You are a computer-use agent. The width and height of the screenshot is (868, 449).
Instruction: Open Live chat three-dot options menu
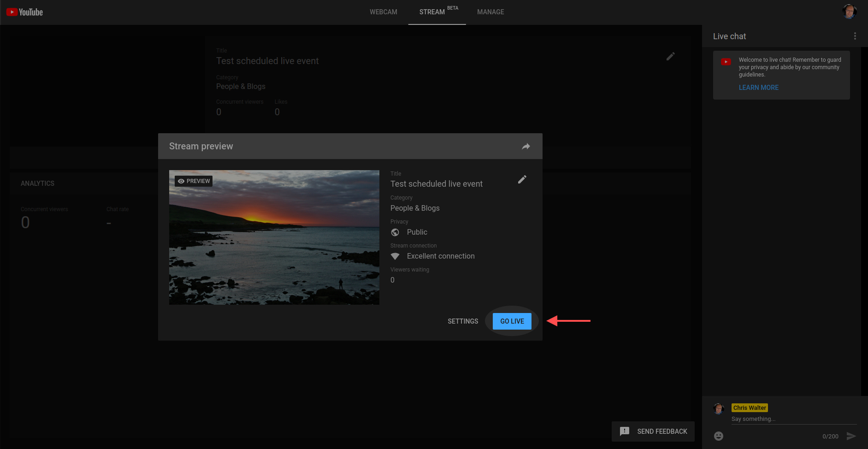tap(855, 36)
